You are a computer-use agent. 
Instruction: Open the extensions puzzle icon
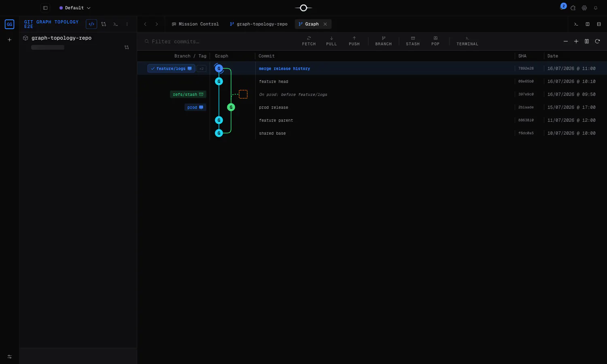573,8
